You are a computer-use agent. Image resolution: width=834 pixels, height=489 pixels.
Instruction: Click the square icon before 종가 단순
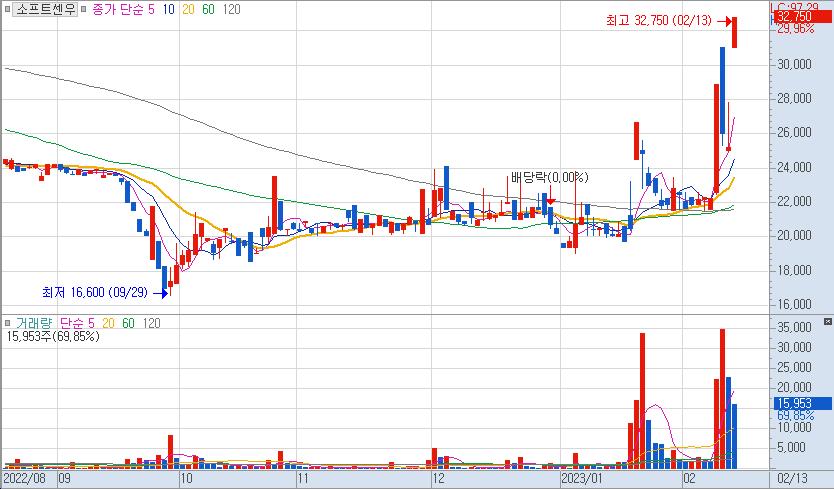pyautogui.click(x=84, y=9)
